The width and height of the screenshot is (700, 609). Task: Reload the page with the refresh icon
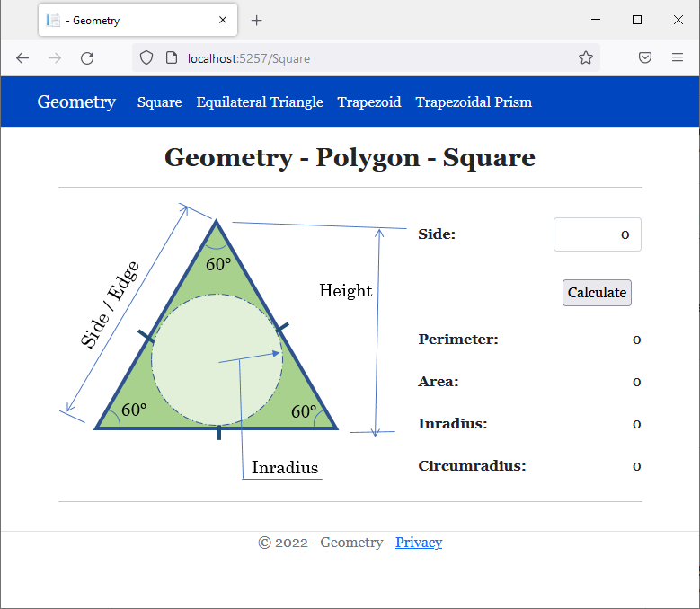point(87,58)
